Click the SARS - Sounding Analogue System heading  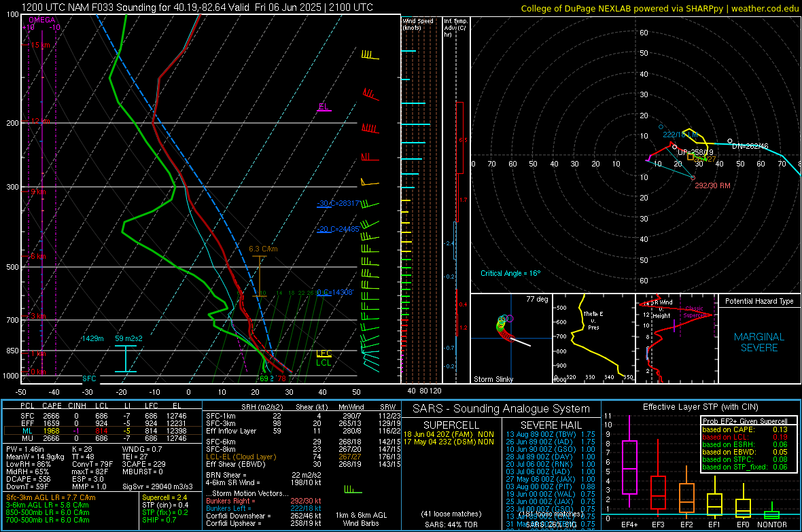pyautogui.click(x=502, y=409)
